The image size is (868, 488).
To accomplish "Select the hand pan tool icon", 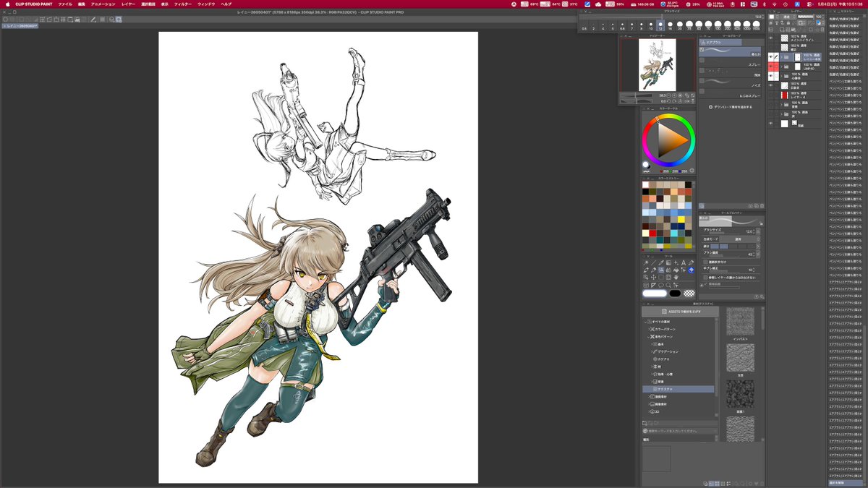I will click(676, 278).
